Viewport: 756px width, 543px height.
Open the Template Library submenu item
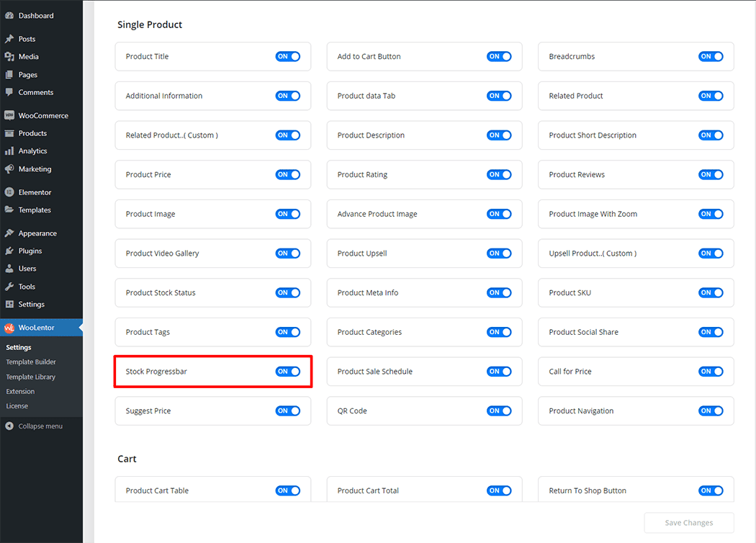tap(31, 377)
